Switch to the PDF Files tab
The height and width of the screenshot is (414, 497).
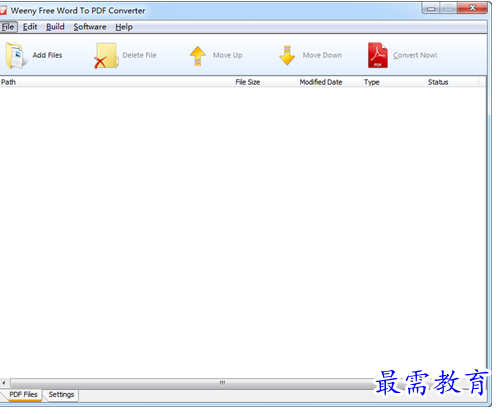(x=23, y=395)
